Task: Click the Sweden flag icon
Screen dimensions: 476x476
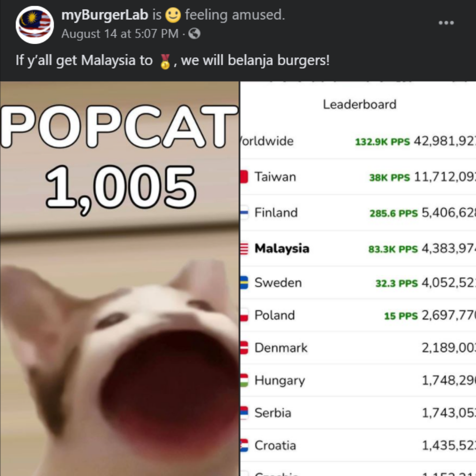Action: click(x=244, y=283)
